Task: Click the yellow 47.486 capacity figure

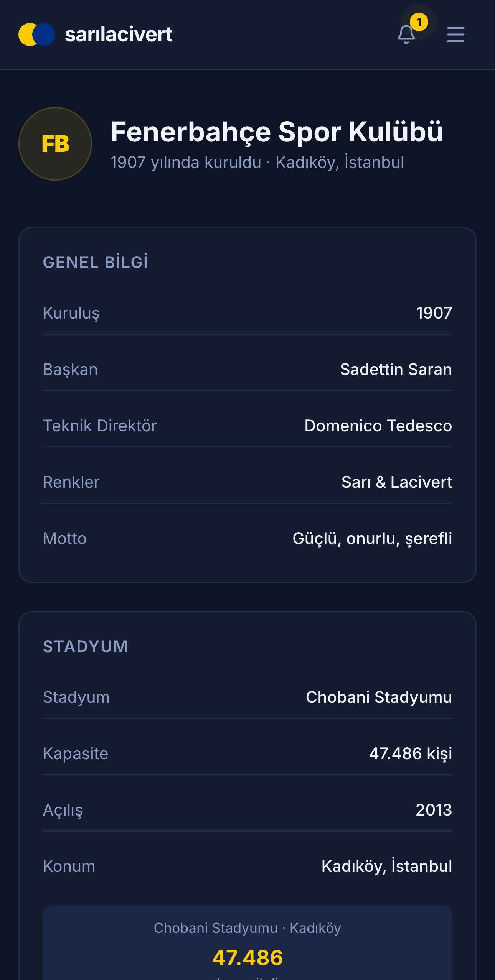Action: (x=247, y=957)
